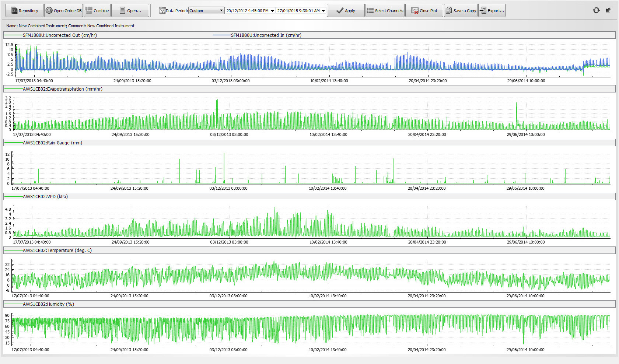Click the pin/dock arrow icon at top right
Viewport: 619px width, 364px height.
pyautogui.click(x=608, y=10)
